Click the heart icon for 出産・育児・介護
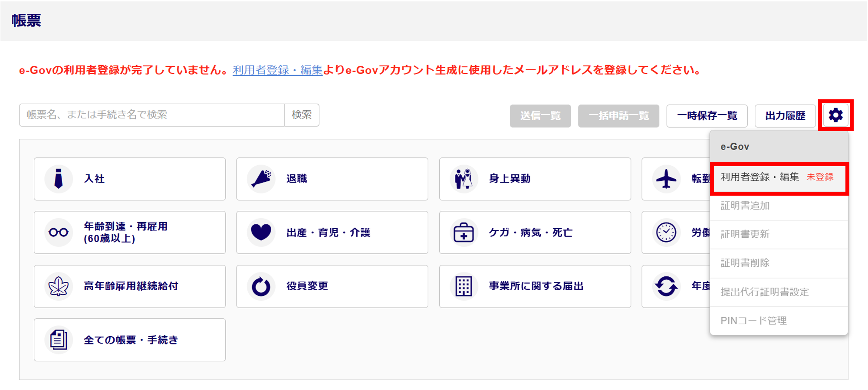The width and height of the screenshot is (868, 390). [x=261, y=233]
